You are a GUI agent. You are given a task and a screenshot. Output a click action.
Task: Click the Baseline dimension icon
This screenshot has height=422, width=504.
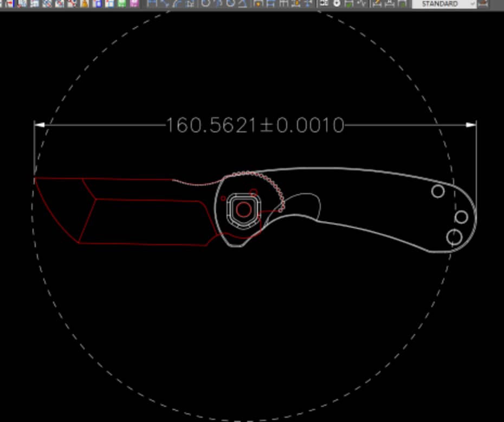click(x=270, y=3)
